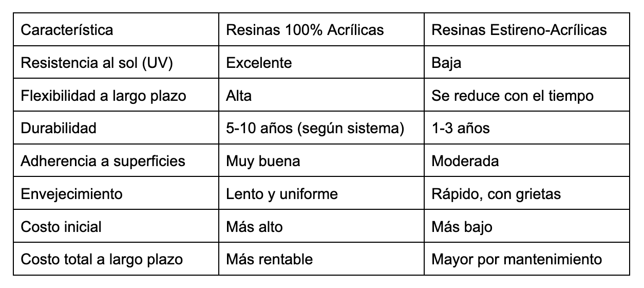Image resolution: width=644 pixels, height=288 pixels.
Task: Click 'Se reduce con el tiempo' cell
Action: [527, 95]
